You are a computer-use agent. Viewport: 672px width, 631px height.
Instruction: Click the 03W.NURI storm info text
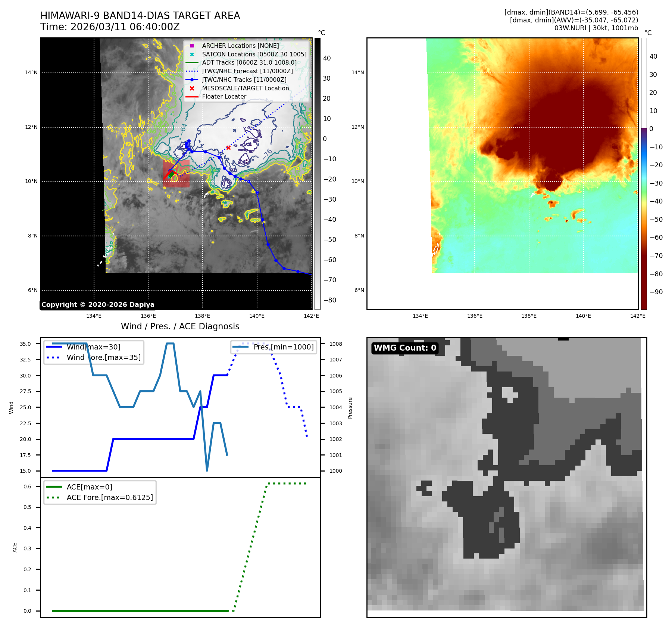pos(596,28)
